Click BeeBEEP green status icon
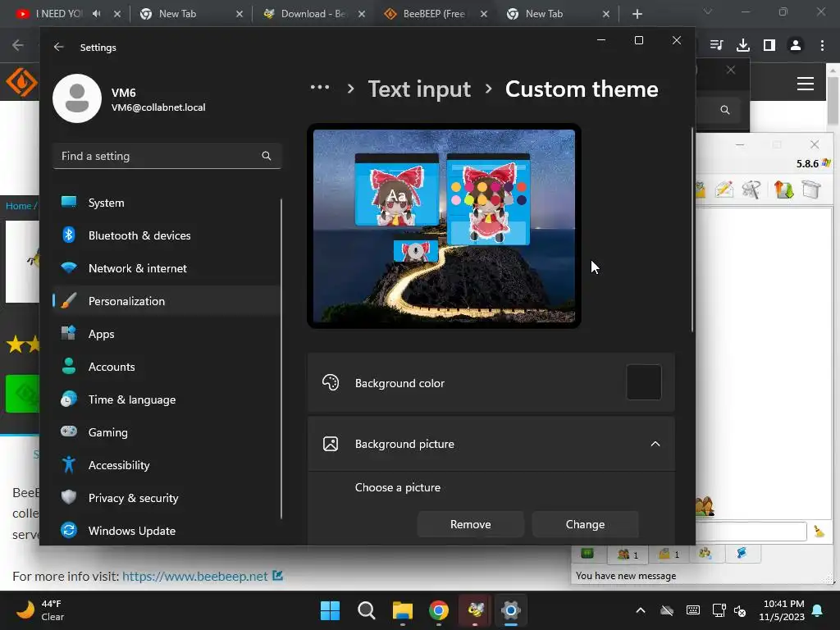This screenshot has width=840, height=630. click(587, 554)
